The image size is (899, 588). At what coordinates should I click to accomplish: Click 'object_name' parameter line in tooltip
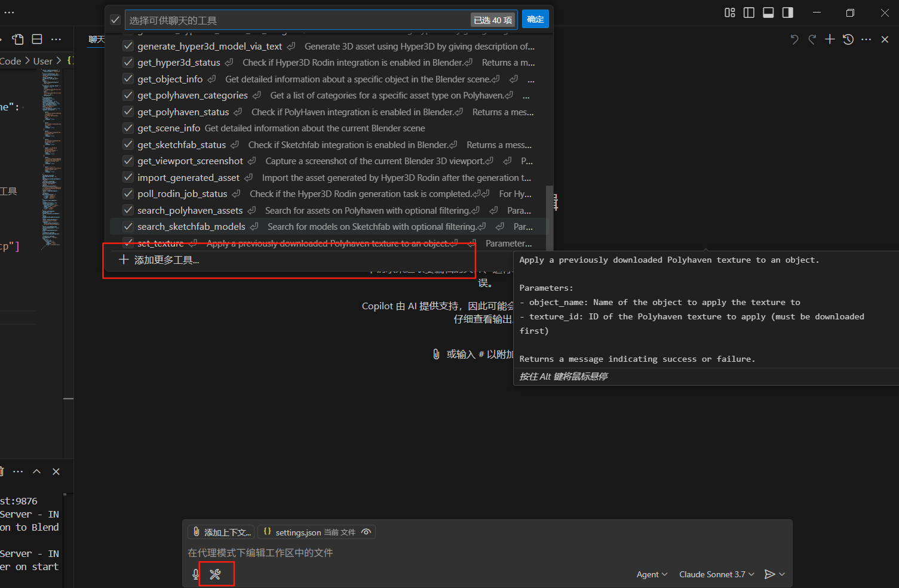[660, 303]
